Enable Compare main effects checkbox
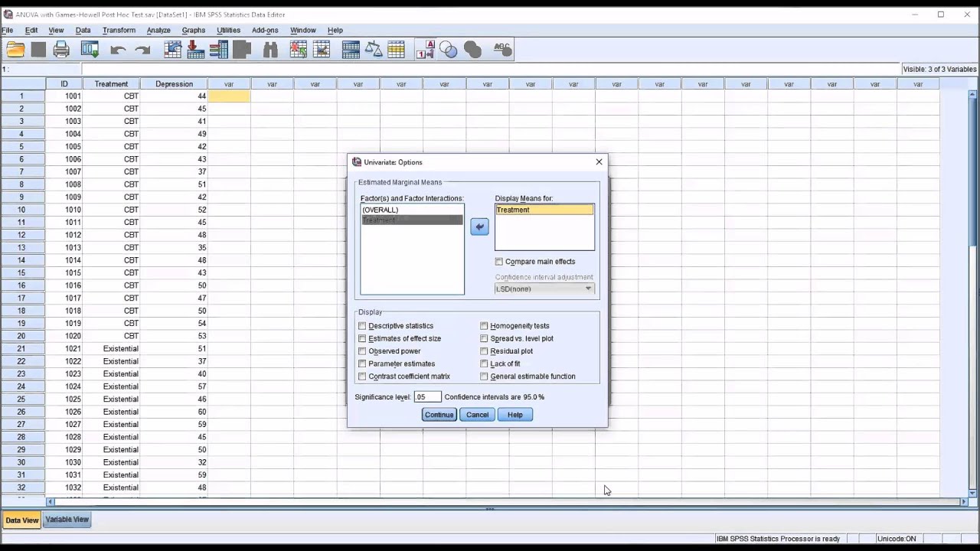 (499, 262)
